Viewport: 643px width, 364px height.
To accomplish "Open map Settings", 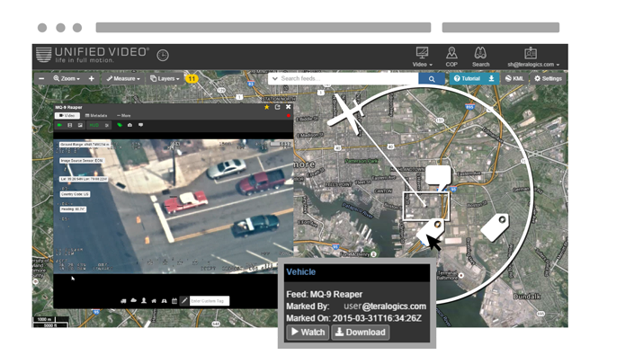I will click(548, 78).
